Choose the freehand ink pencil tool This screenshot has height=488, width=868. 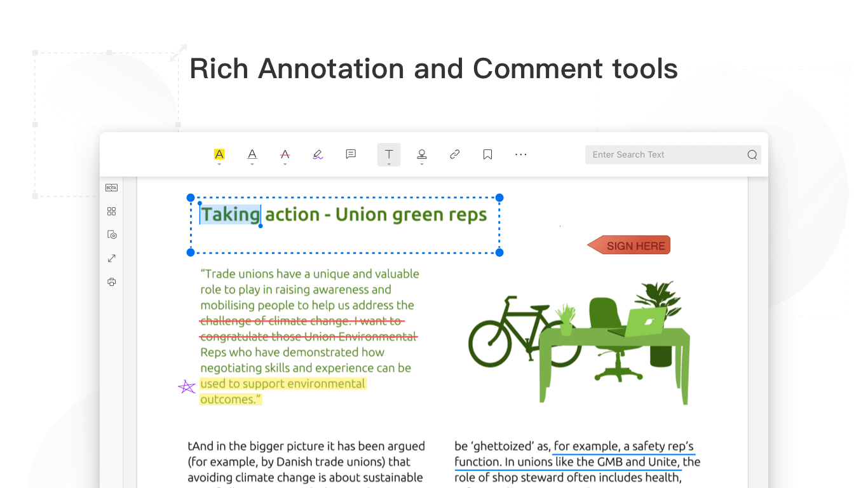coord(318,154)
